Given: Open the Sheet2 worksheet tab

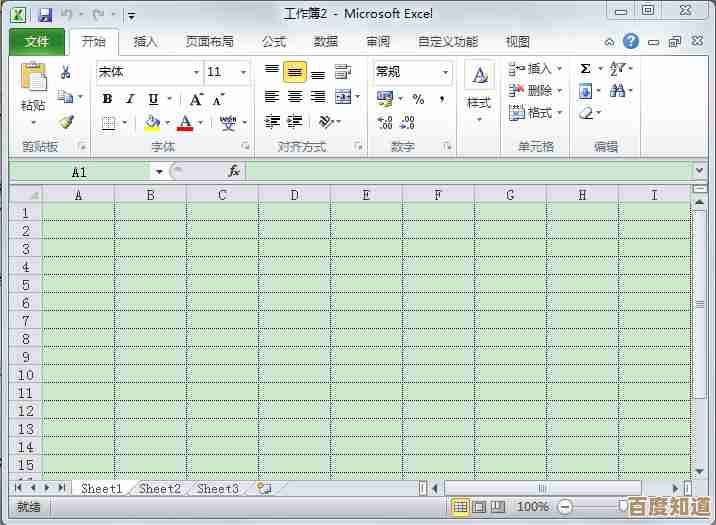Looking at the screenshot, I should (x=160, y=488).
